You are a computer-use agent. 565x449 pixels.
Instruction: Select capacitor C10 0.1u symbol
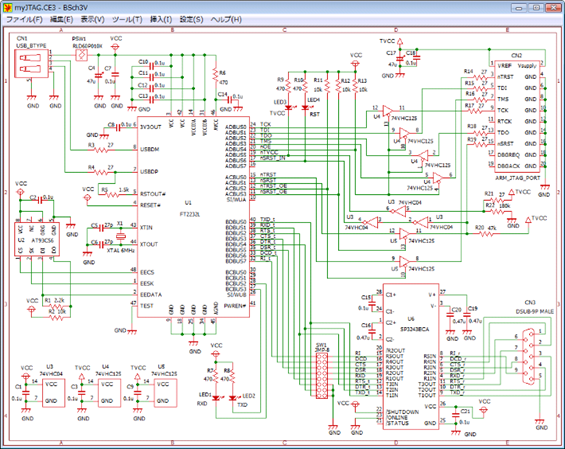click(152, 66)
